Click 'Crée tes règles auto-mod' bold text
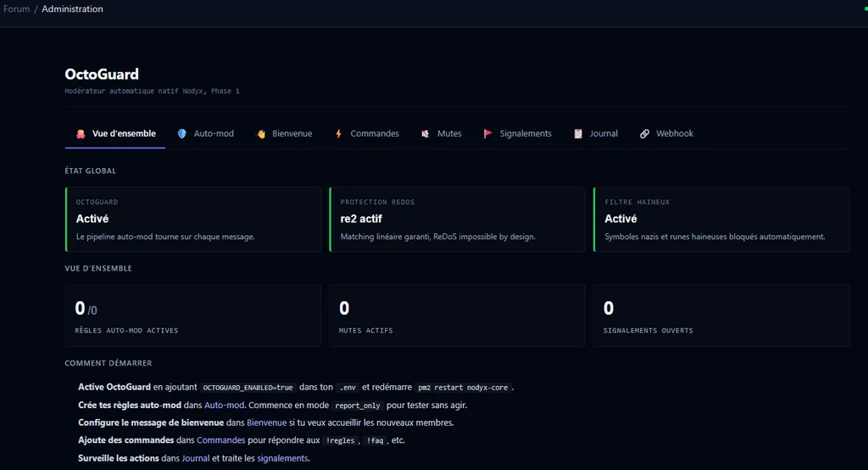The height and width of the screenshot is (470, 868). [130, 406]
